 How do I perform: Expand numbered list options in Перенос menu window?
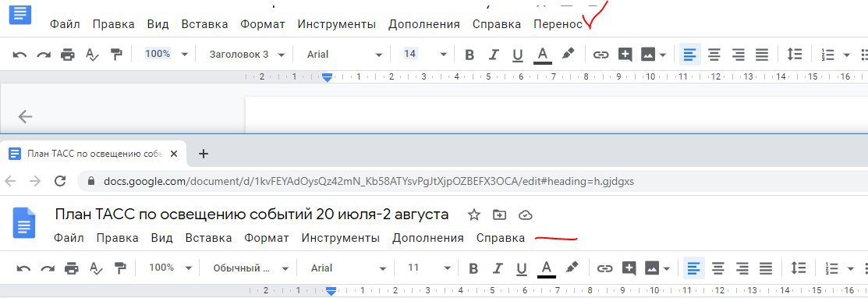click(846, 55)
